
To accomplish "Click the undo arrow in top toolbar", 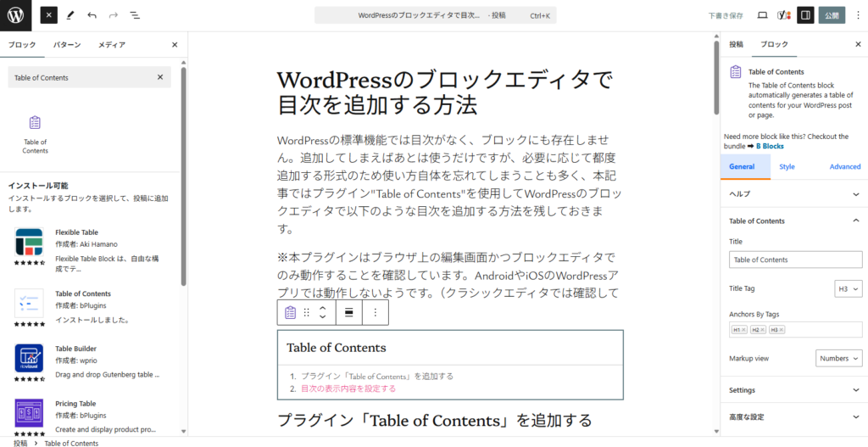I will [92, 15].
